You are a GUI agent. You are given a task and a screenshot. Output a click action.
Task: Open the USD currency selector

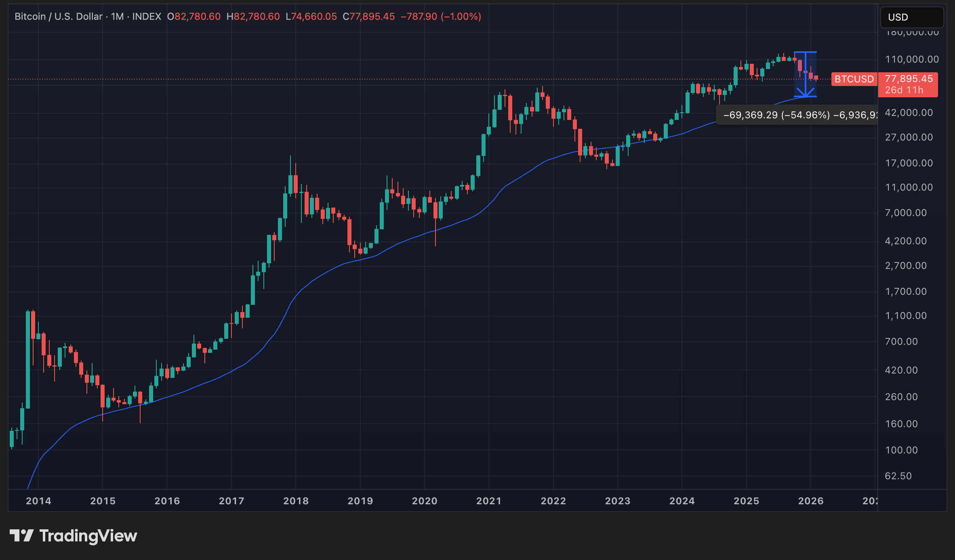point(911,17)
